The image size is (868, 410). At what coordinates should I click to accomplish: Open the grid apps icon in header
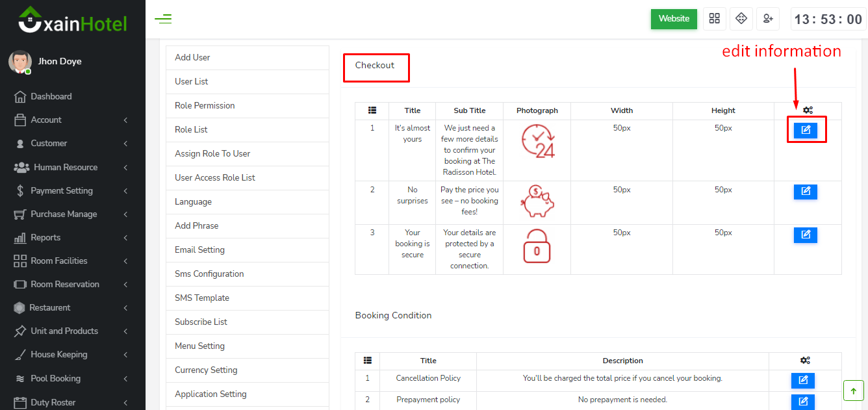tap(715, 19)
